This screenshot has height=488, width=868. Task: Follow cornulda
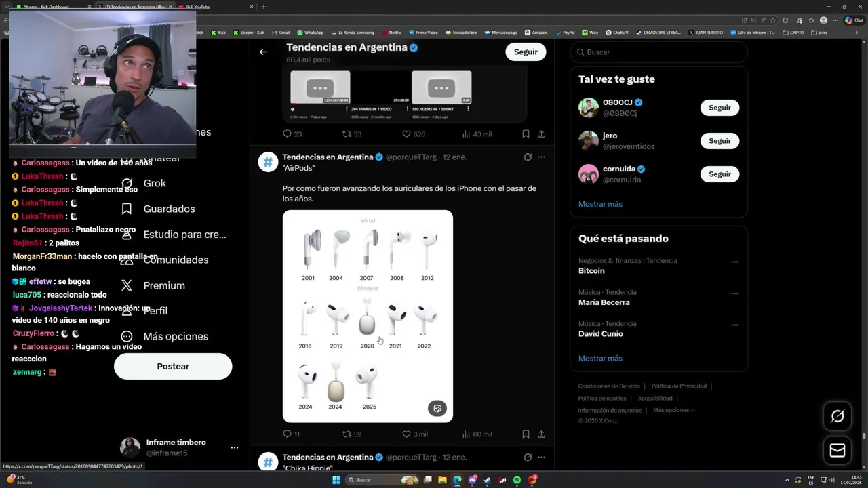[x=719, y=174]
